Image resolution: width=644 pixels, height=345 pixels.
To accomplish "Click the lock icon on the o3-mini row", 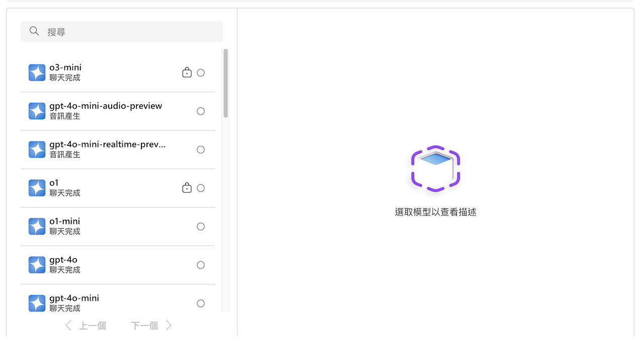I will tap(187, 73).
